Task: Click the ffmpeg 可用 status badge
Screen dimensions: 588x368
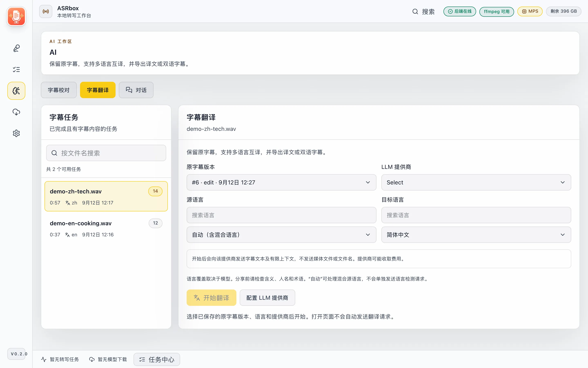Action: [496, 11]
